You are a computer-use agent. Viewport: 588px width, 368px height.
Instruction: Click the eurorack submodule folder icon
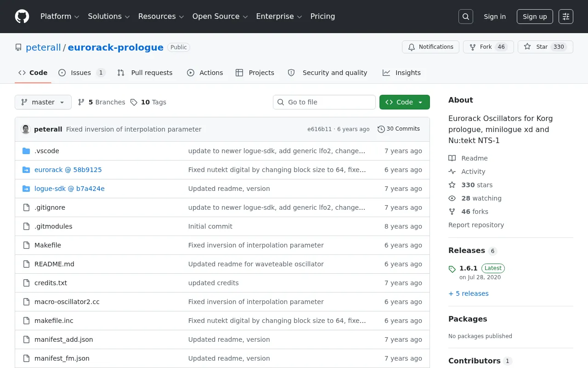pos(26,170)
